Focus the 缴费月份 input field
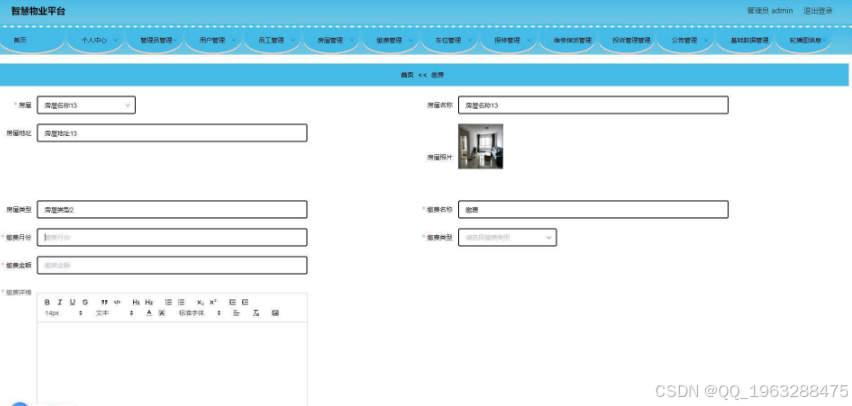The width and height of the screenshot is (852, 406). (x=172, y=237)
